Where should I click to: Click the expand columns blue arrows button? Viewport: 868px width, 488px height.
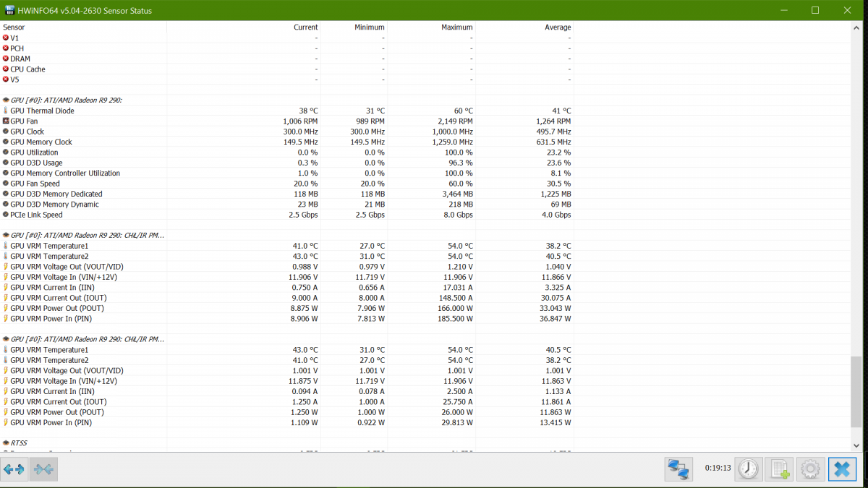pos(14,469)
